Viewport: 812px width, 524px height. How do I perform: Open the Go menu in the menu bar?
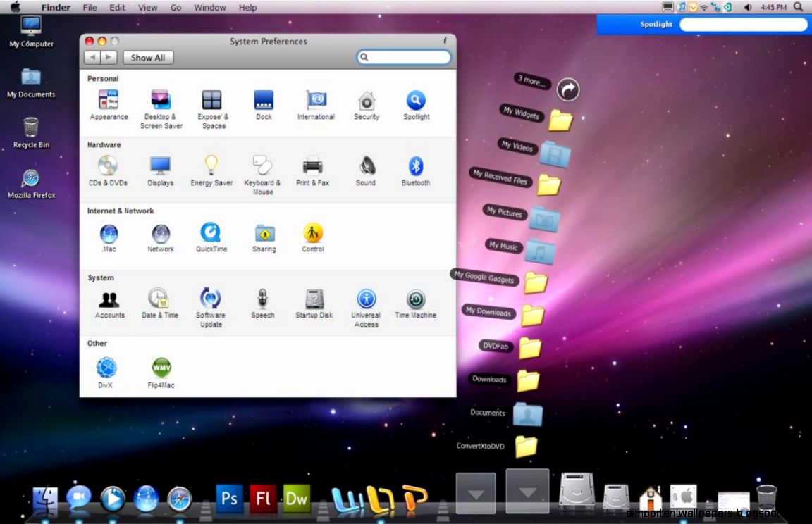tap(176, 8)
